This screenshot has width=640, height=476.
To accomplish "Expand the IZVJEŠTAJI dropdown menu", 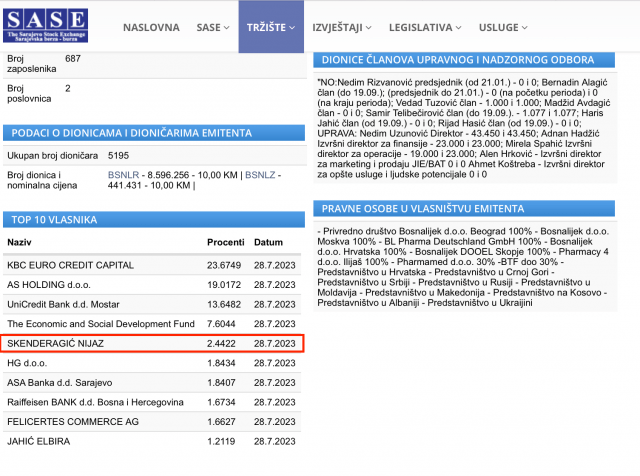I will 342,27.
